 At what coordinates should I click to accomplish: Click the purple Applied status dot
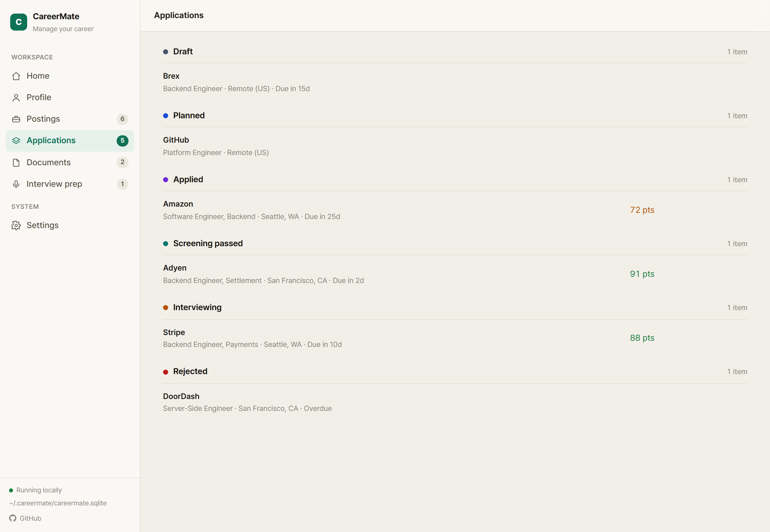tap(165, 180)
